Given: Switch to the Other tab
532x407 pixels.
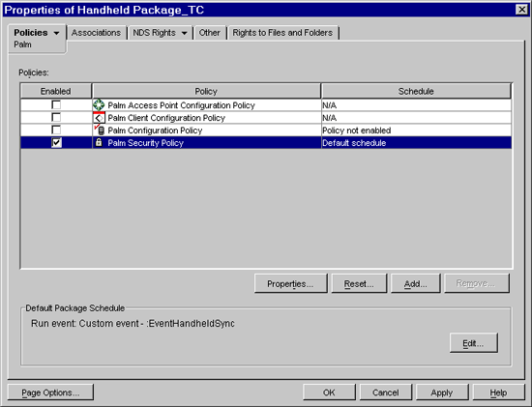Looking at the screenshot, I should tap(209, 33).
